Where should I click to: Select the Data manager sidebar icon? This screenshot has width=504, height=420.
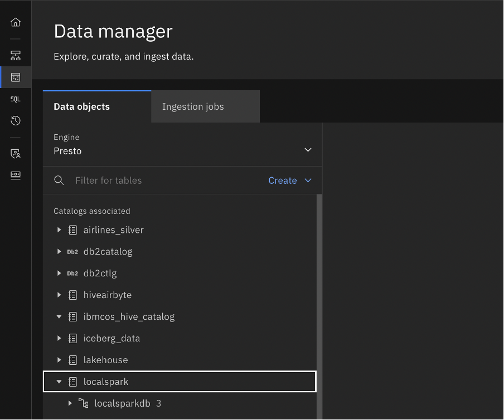click(15, 77)
